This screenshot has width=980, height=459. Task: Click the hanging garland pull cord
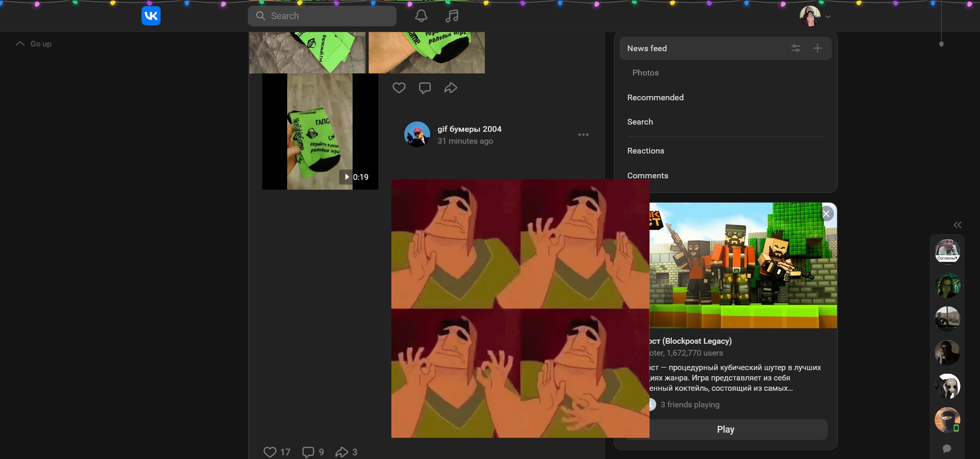pyautogui.click(x=941, y=43)
